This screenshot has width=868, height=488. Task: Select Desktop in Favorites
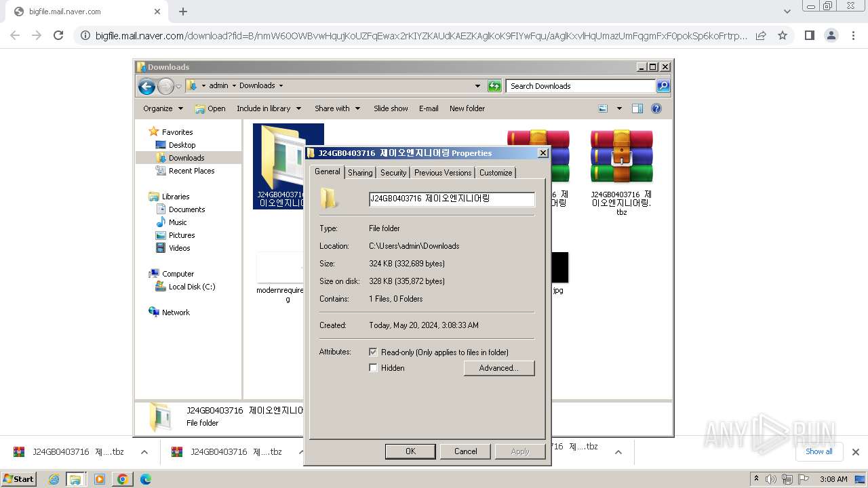pos(182,145)
